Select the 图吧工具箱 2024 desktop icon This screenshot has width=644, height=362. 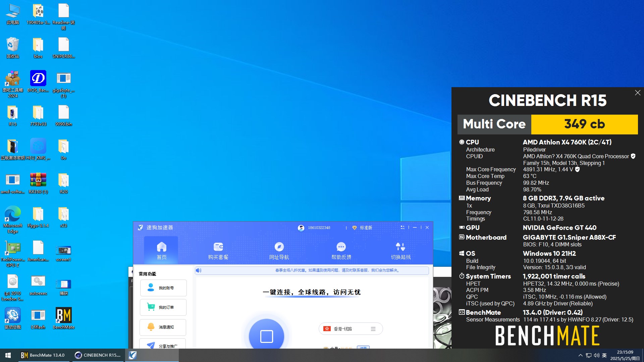tap(13, 84)
